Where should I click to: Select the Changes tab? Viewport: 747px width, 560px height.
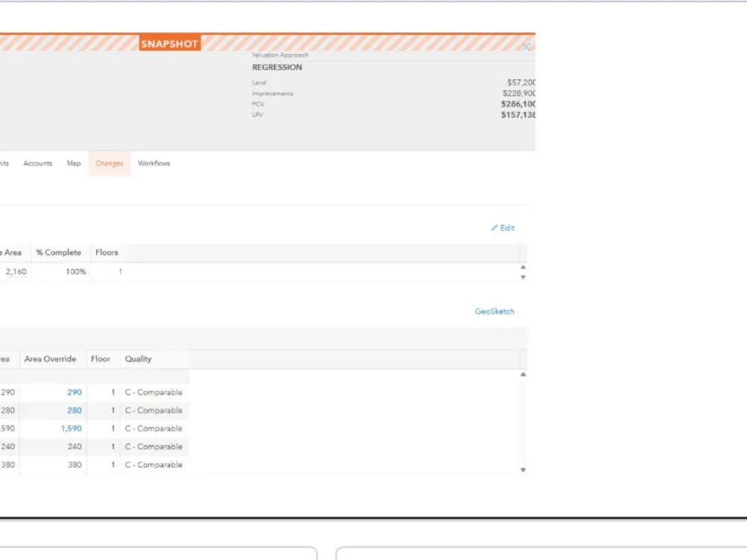click(x=109, y=164)
